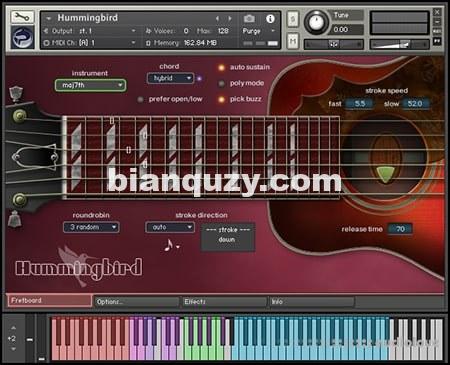Viewport: 450px width, 365px height.
Task: Toggle prefer open/low option
Action: [140, 99]
